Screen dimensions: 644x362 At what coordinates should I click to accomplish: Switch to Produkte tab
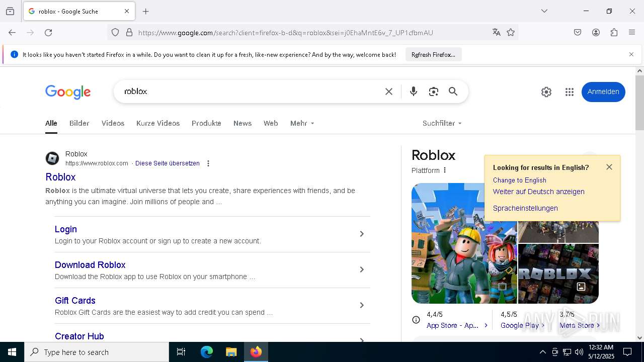coord(206,123)
